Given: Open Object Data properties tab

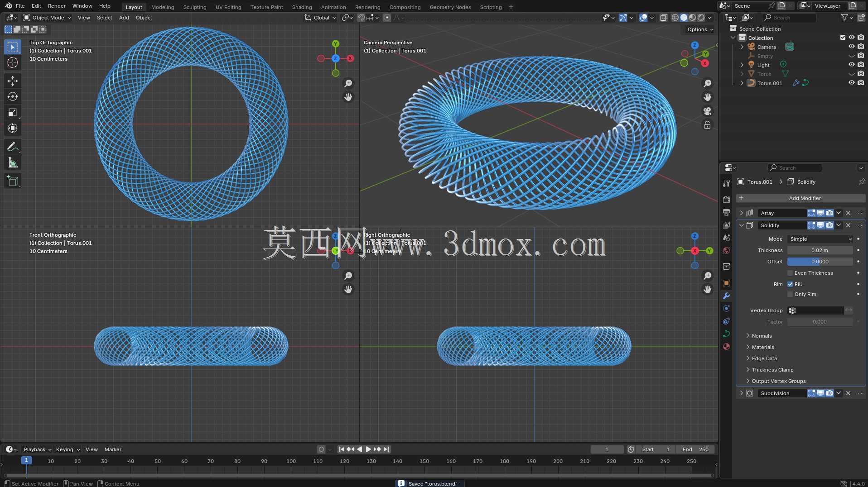Looking at the screenshot, I should click(726, 334).
